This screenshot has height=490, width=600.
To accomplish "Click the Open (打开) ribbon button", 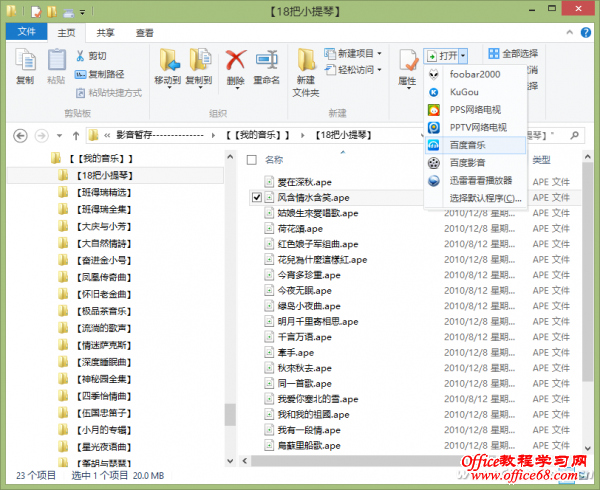I will pyautogui.click(x=442, y=56).
